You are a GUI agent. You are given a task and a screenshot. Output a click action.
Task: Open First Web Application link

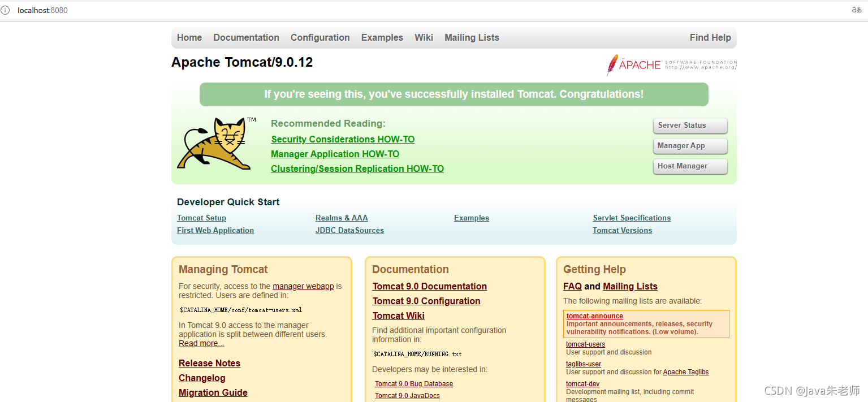(215, 230)
